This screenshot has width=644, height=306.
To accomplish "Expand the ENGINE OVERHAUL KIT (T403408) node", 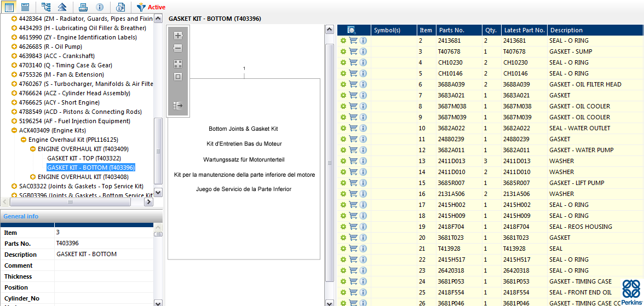I will coord(33,177).
